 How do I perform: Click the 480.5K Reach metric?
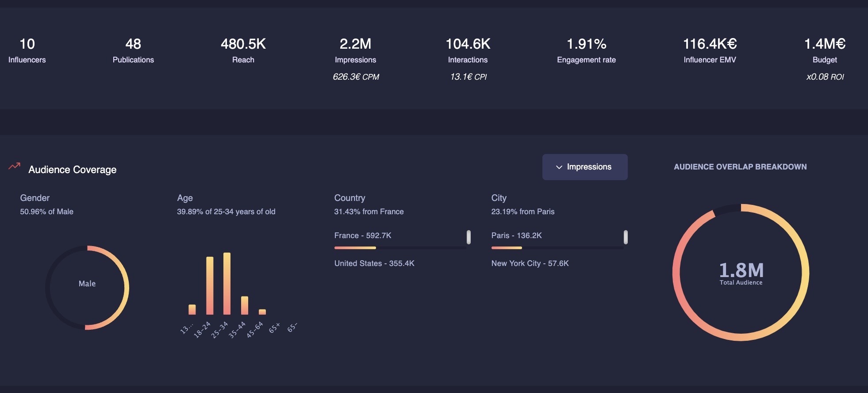[x=243, y=50]
